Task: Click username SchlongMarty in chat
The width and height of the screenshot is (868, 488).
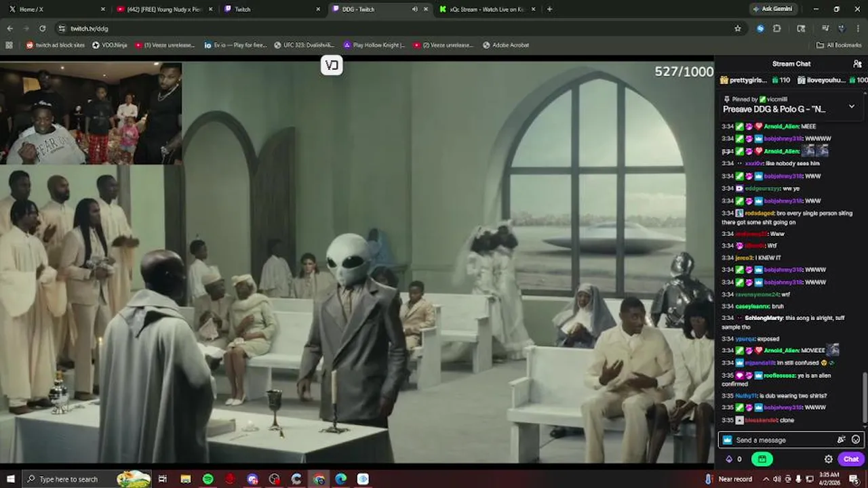Action: pyautogui.click(x=764, y=318)
